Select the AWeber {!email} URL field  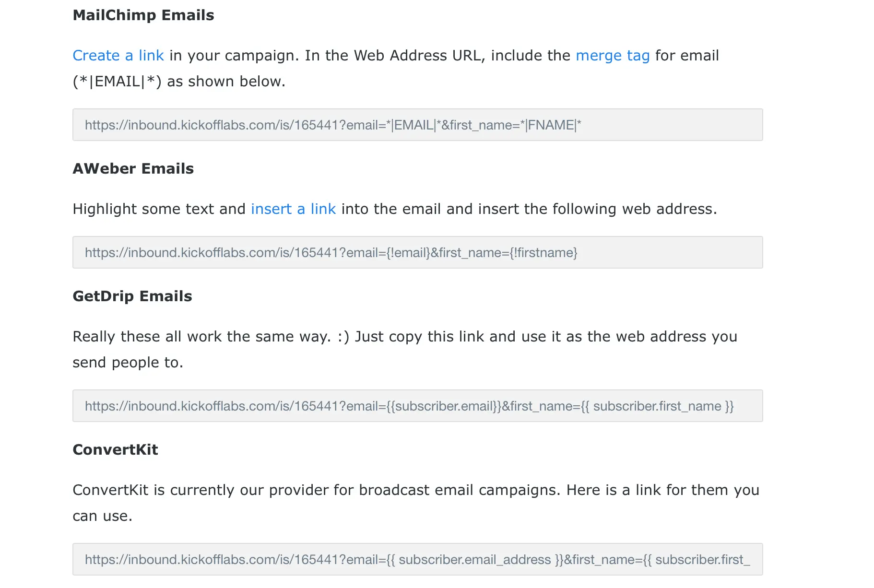[417, 252]
